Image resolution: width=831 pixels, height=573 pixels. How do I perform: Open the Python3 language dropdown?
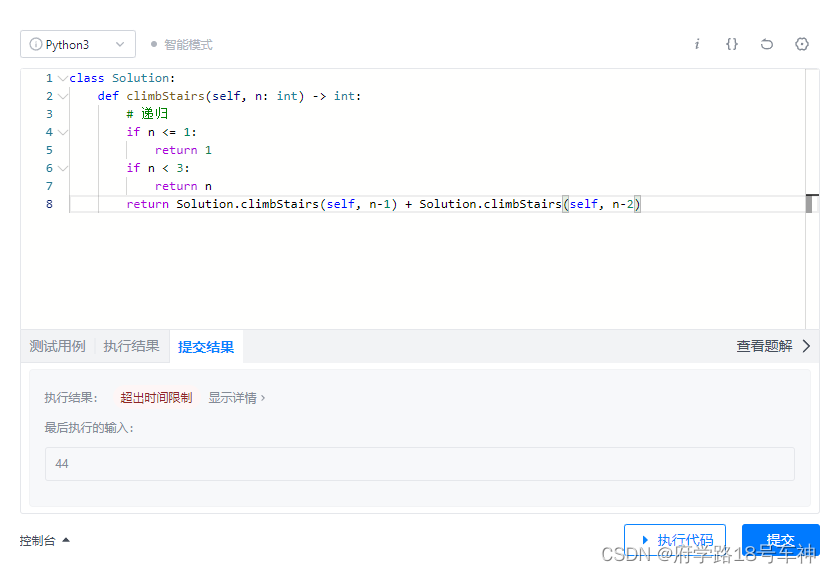[x=78, y=44]
